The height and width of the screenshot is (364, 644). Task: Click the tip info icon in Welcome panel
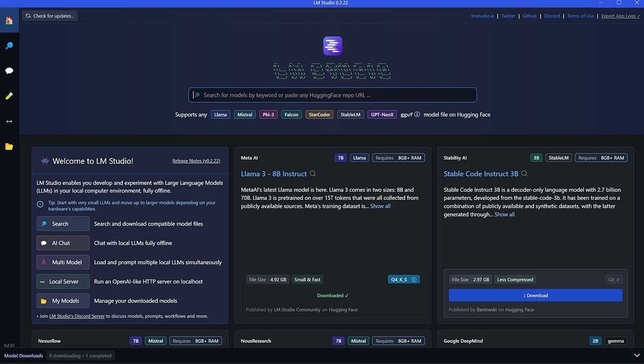[40, 205]
